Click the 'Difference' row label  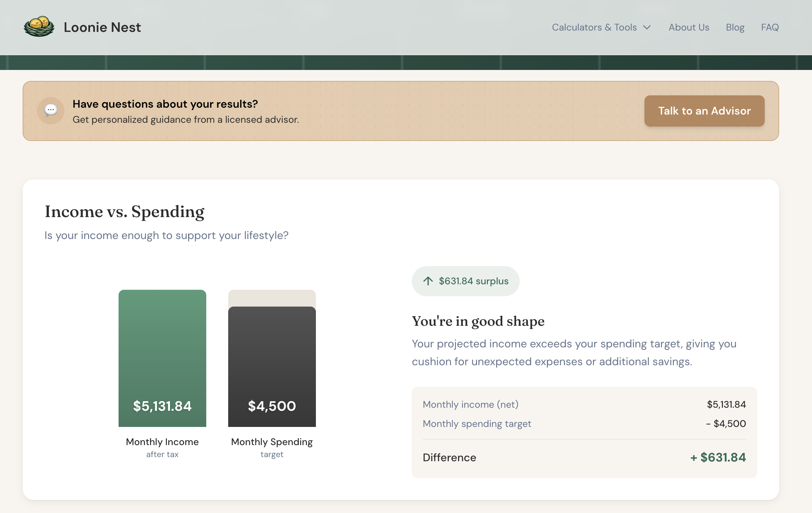[449, 457]
